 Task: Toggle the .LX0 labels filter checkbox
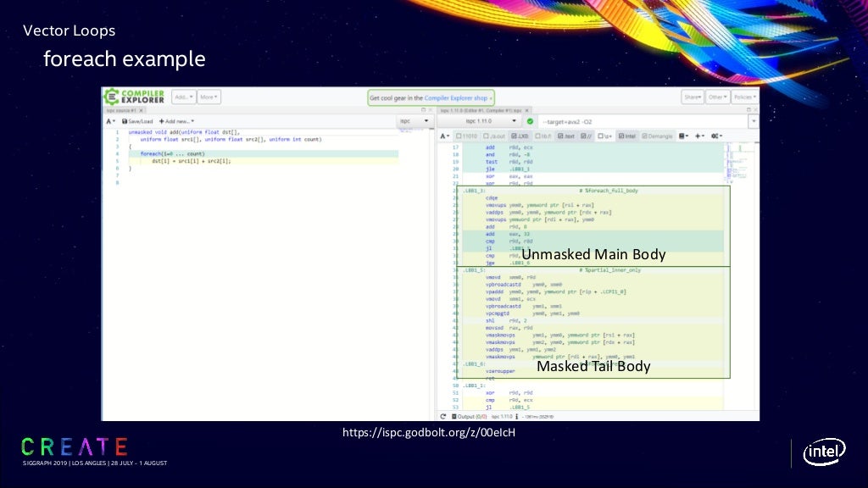(520, 136)
